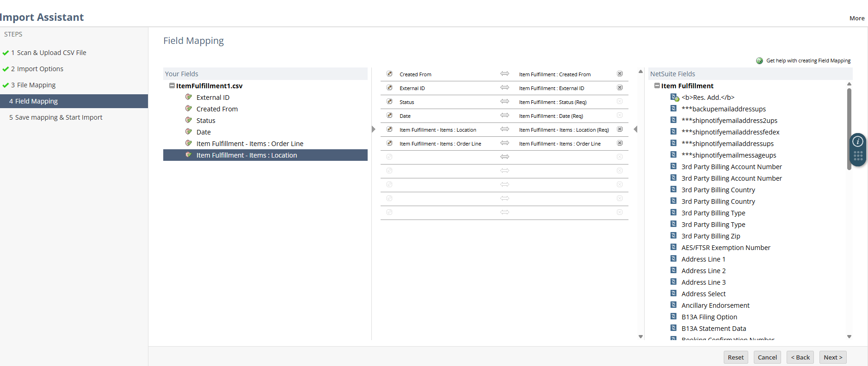Remove the External ID mapping with its X icon
This screenshot has width=868, height=366.
620,88
